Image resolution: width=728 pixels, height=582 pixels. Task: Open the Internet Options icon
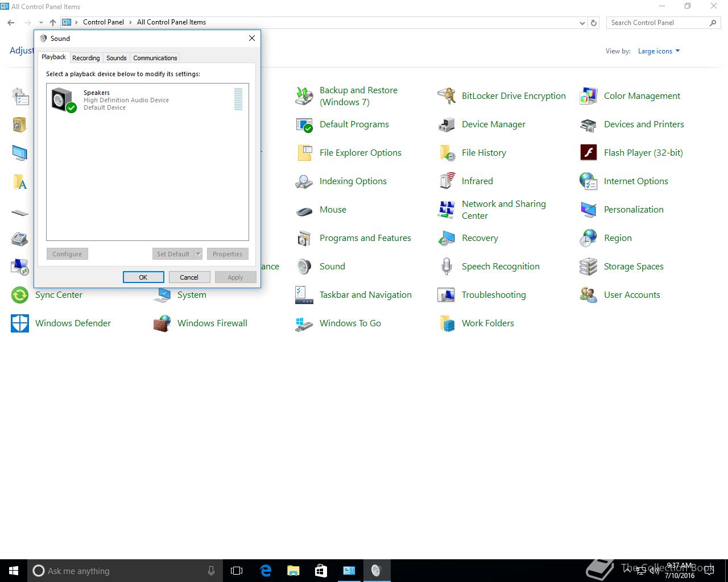point(588,181)
